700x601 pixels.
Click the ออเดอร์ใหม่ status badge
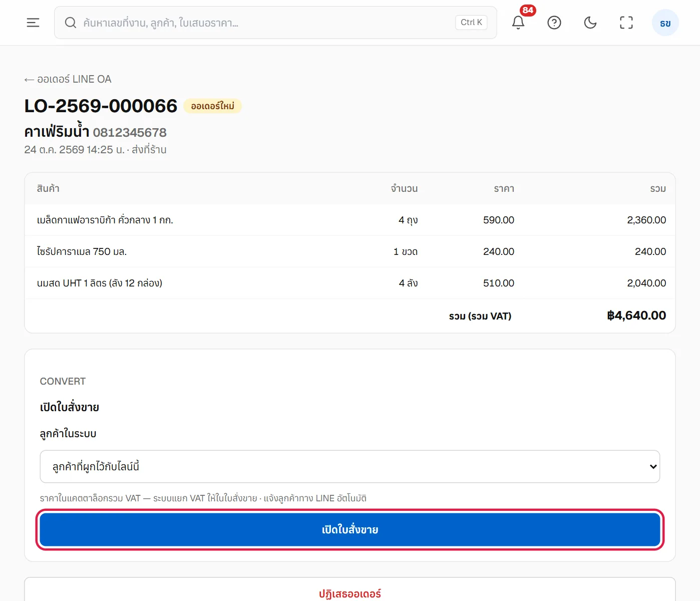coord(213,106)
